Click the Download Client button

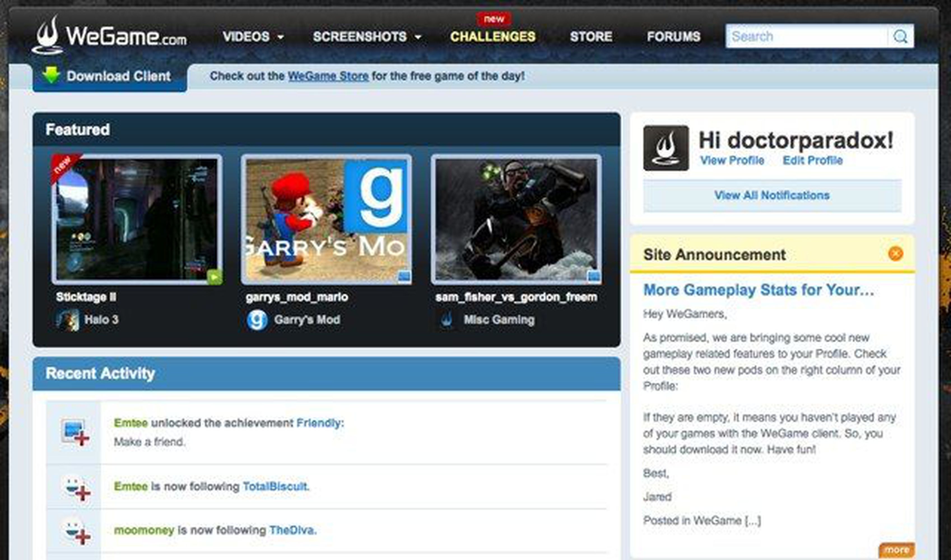[x=110, y=77]
